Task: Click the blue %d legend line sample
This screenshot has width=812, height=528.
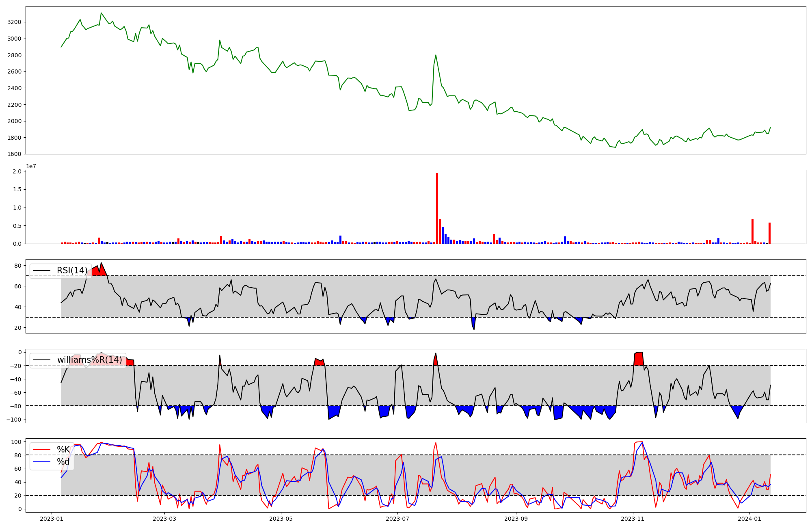Action: tap(41, 462)
